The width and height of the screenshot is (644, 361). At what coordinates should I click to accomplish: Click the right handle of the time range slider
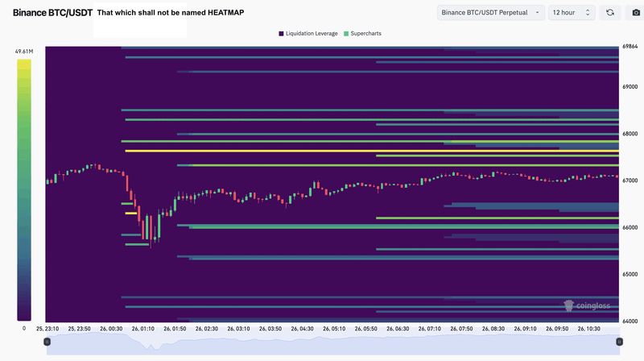619,342
